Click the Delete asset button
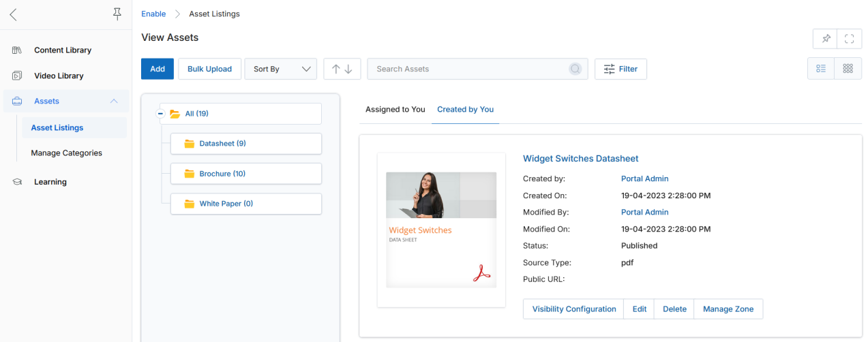 click(x=674, y=309)
